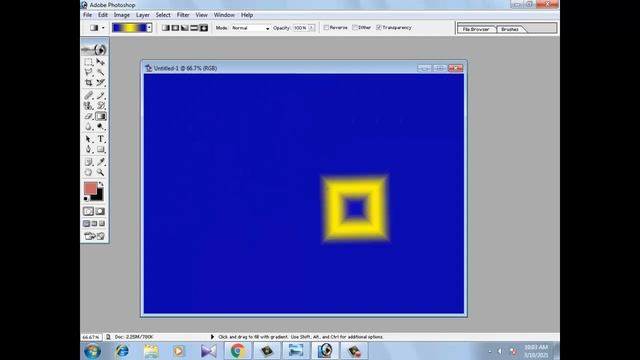Click the Opacity 100% value field
Screen dimensions: 640x360
point(301,28)
